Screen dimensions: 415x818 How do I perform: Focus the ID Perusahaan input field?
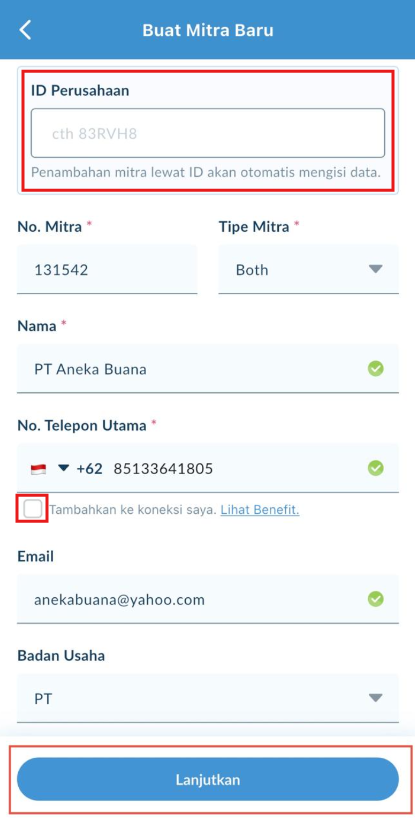click(208, 133)
